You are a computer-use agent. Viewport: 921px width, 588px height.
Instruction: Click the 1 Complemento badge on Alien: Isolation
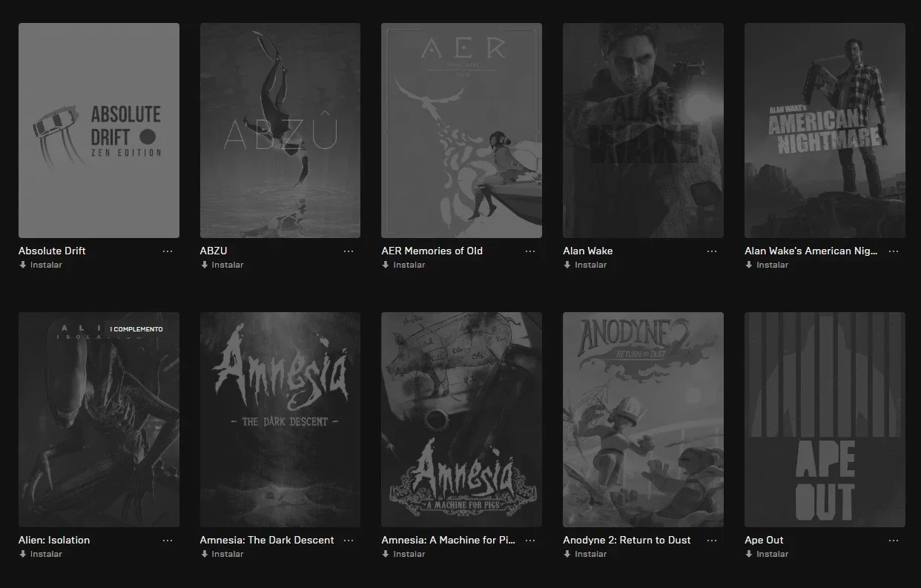(x=136, y=329)
